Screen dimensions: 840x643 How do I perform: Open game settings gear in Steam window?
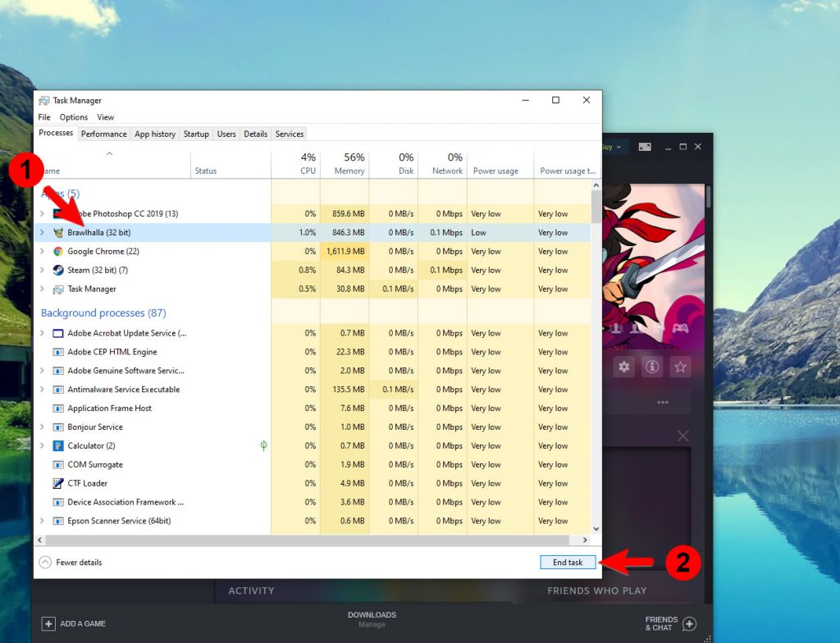[624, 367]
